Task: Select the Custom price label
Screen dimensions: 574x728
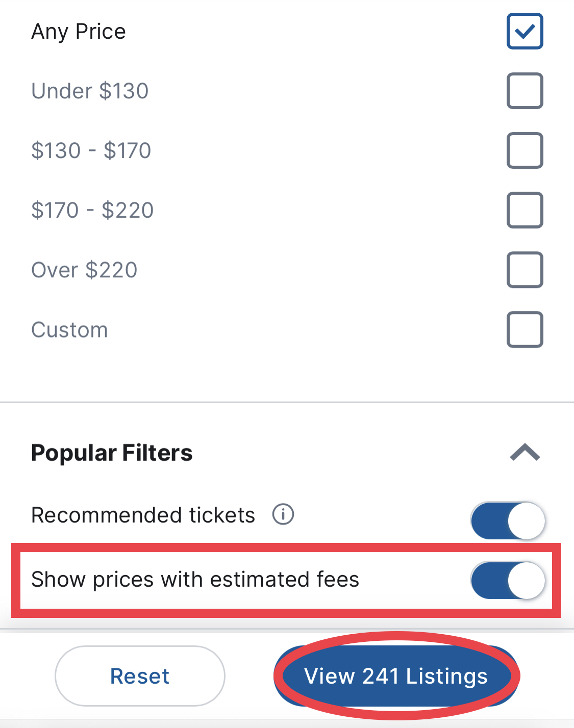Action: [x=69, y=330]
